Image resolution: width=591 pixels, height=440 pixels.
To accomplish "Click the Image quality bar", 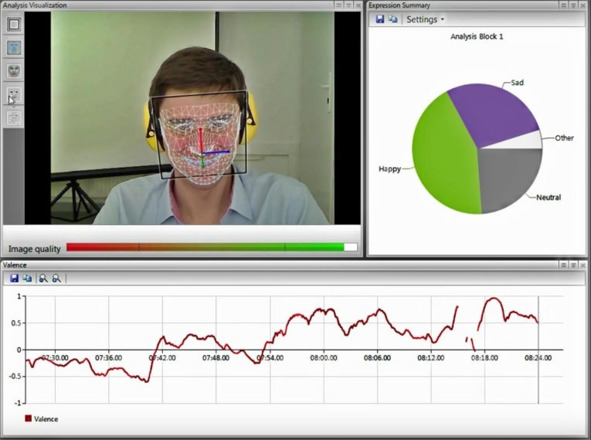I will [x=212, y=247].
